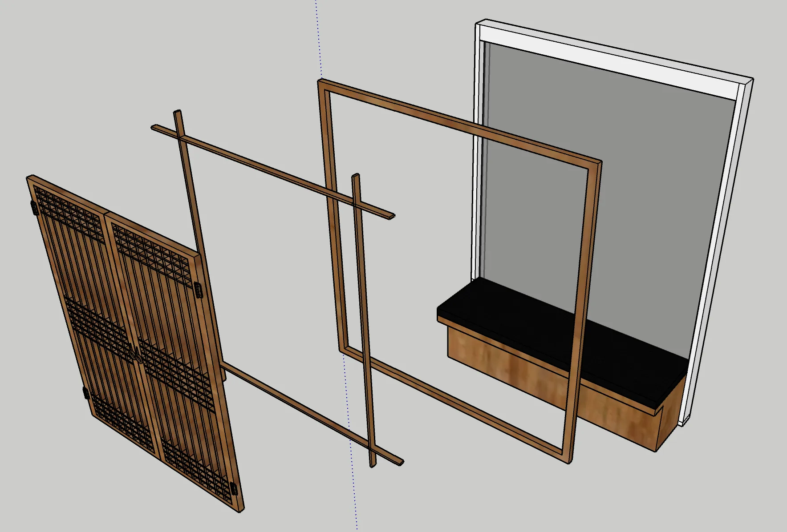Select the black bench seat cushion
The height and width of the screenshot is (532, 787).
click(562, 343)
